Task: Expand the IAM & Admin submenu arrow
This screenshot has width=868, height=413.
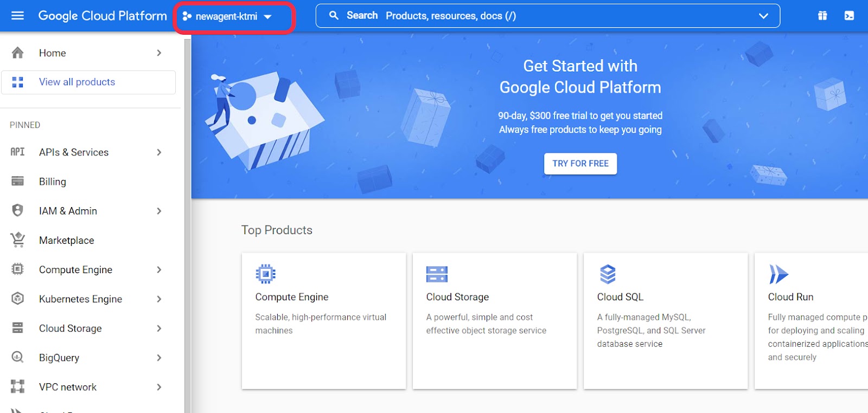Action: 159,211
